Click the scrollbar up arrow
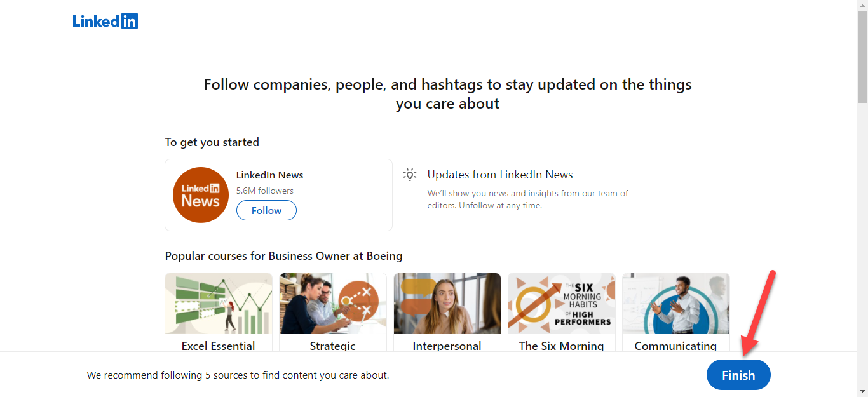The height and width of the screenshot is (397, 868). 862,5
